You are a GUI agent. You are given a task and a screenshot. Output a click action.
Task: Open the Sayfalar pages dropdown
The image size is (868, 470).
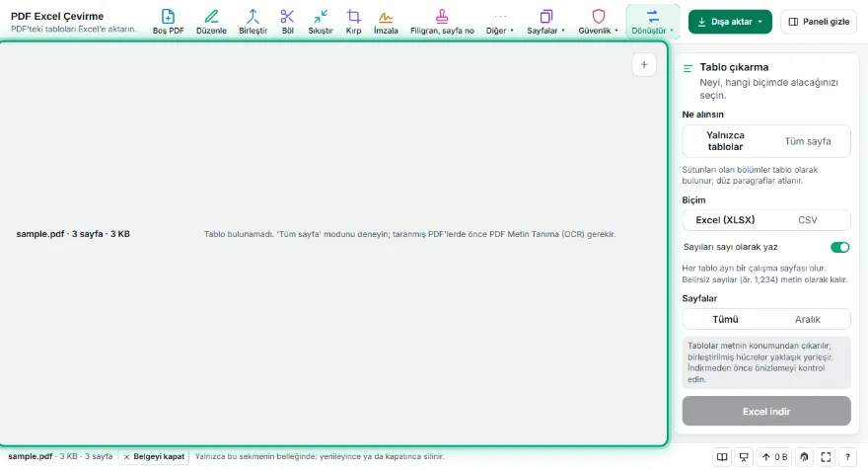coord(545,22)
